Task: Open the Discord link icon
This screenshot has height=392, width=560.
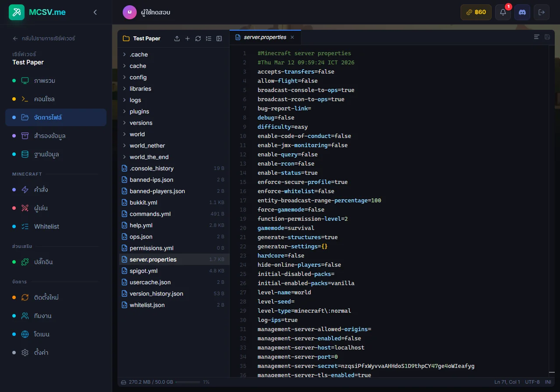Action: click(522, 12)
